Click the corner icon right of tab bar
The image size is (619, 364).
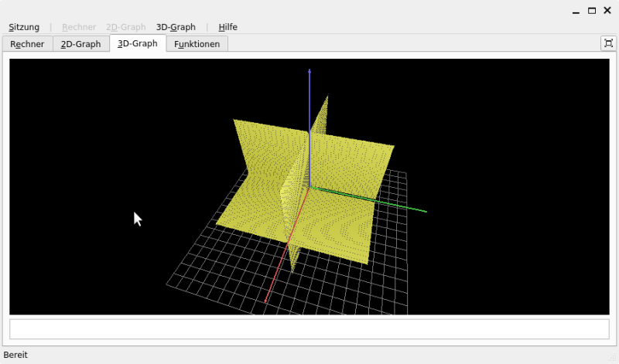point(607,43)
